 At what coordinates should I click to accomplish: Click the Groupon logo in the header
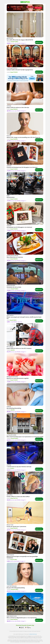(x=25, y=2)
